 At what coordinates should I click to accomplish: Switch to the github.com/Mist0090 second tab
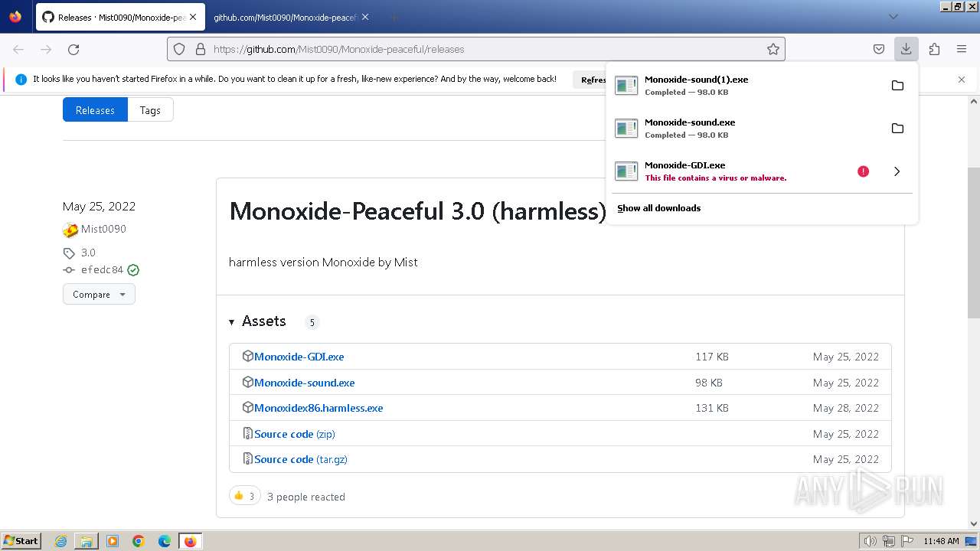point(285,17)
